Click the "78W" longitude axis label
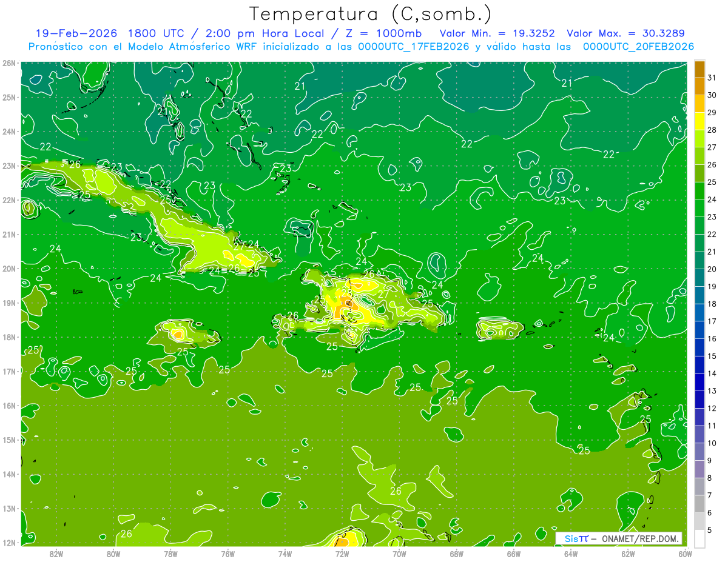Viewport: 728px width, 562px height. pos(170,553)
